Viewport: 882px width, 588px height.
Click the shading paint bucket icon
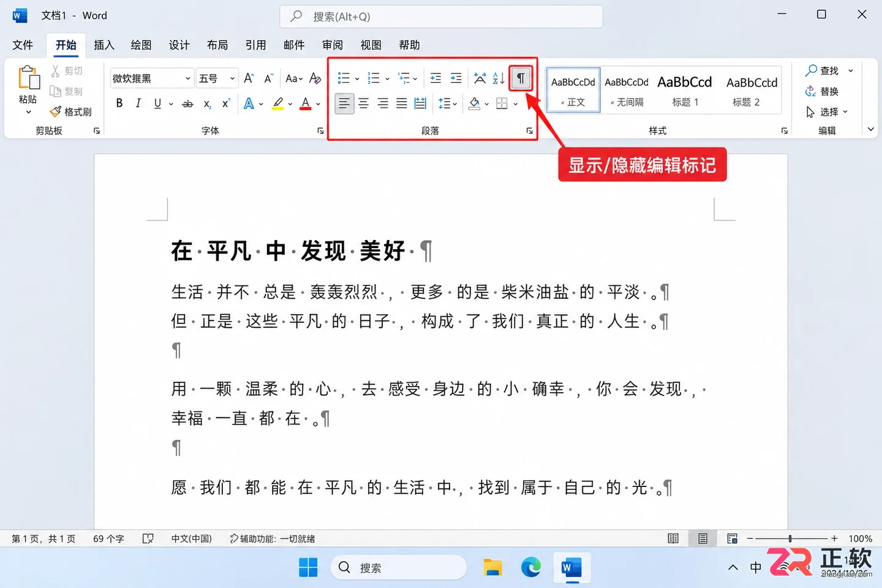click(475, 104)
